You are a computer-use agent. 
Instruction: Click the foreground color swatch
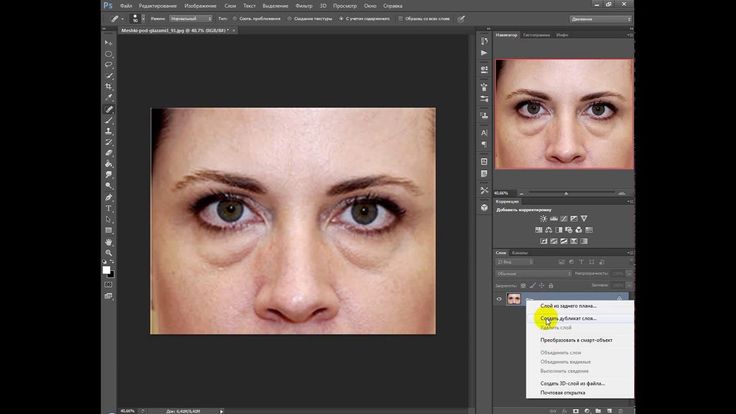click(x=107, y=270)
